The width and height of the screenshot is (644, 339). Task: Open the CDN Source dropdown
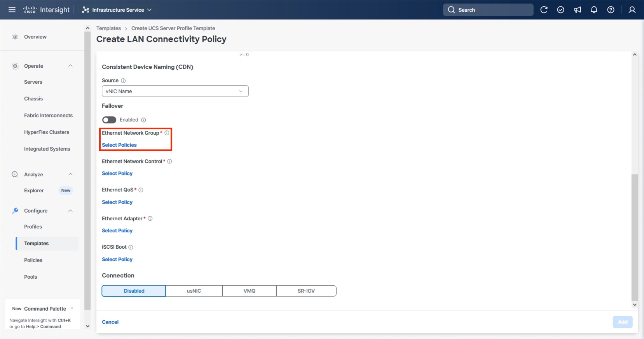tap(175, 91)
